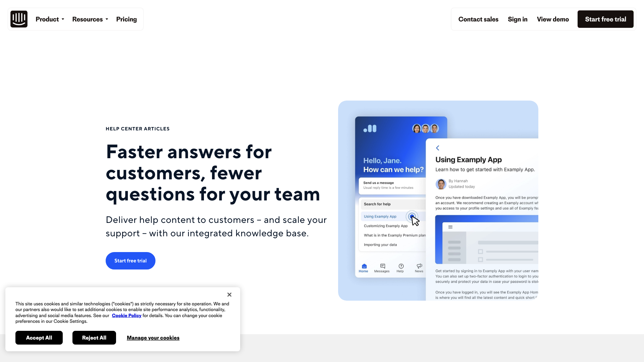Click the Start free trial blue button

tap(130, 260)
